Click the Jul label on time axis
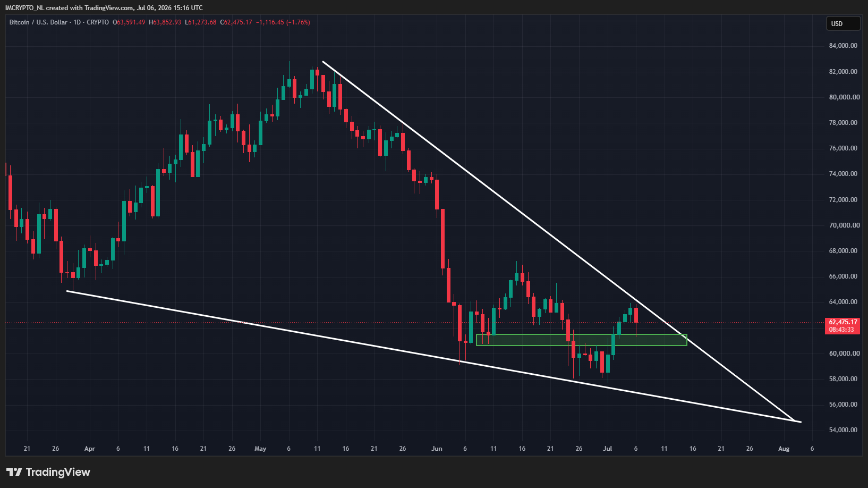The height and width of the screenshot is (488, 868). 607,449
